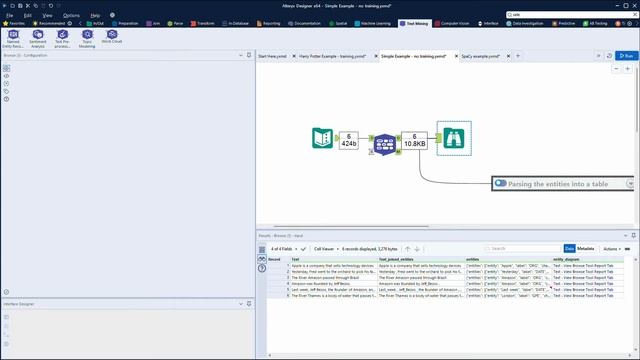Select the Text Pre-processing tool
This screenshot has width=640, height=360.
(x=62, y=38)
